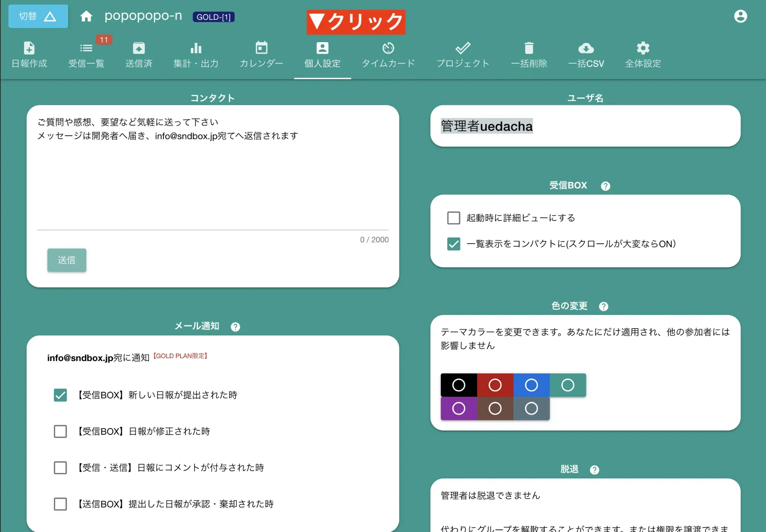
Task: Open the タイムカード timecard icon
Action: click(388, 54)
